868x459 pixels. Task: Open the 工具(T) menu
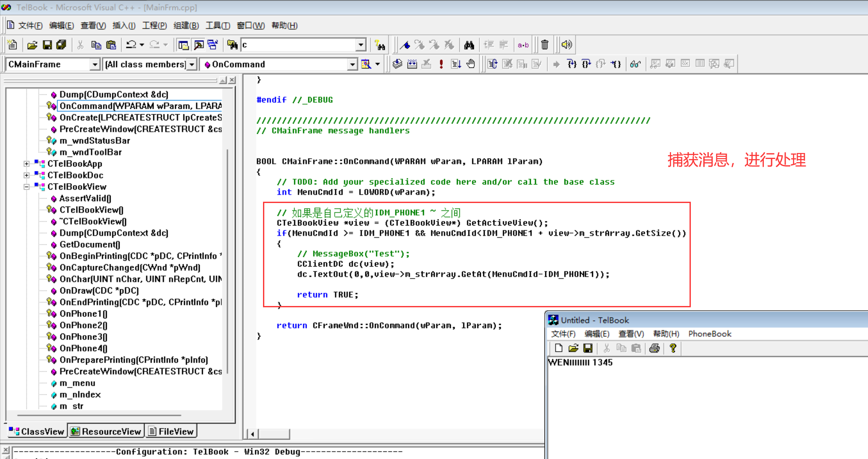pos(218,26)
